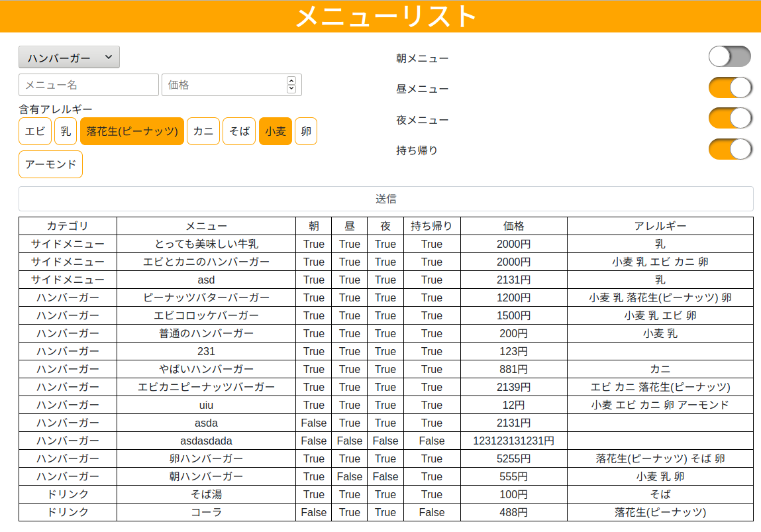Click inside the メニュー名 input field

88,85
